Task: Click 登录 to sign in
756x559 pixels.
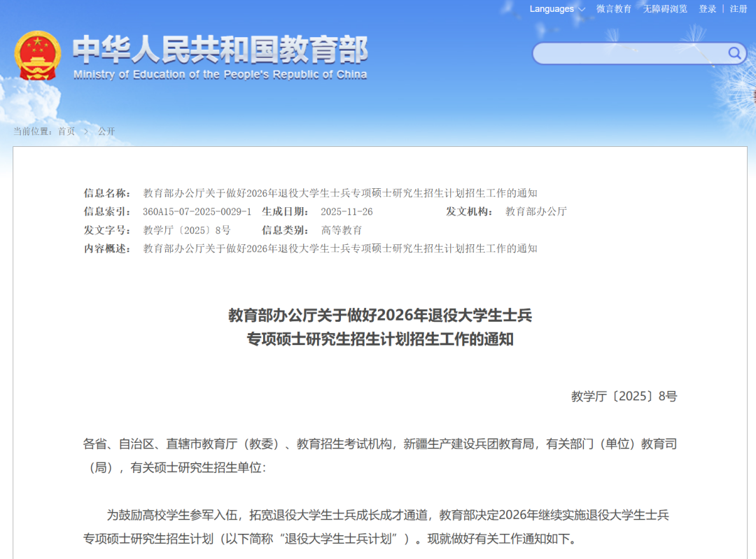Action: 706,9
